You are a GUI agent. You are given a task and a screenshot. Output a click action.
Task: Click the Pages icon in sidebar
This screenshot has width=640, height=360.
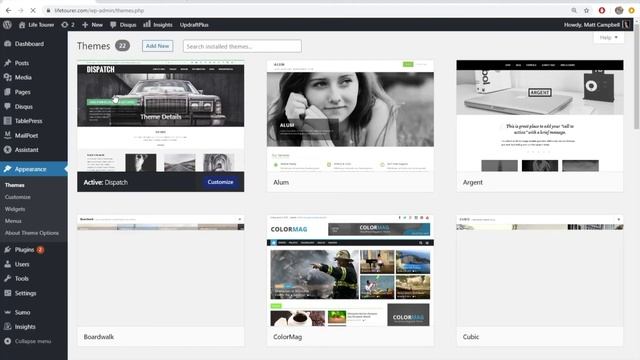click(x=7, y=92)
